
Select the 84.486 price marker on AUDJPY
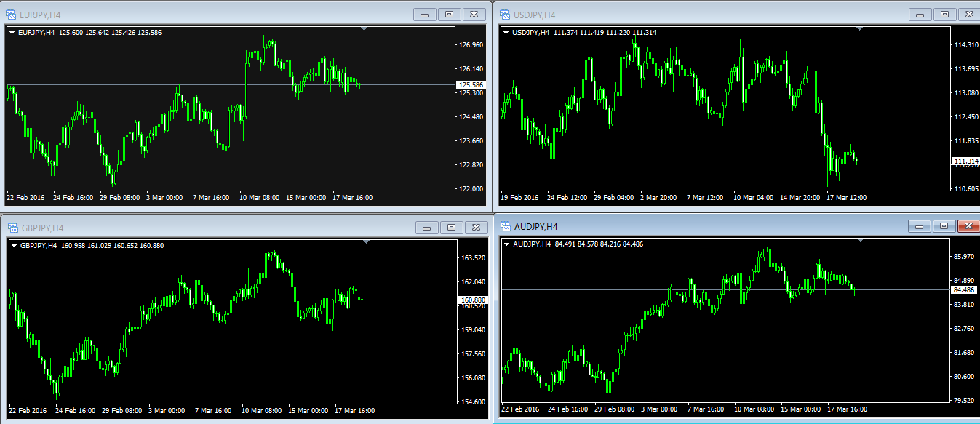(965, 289)
